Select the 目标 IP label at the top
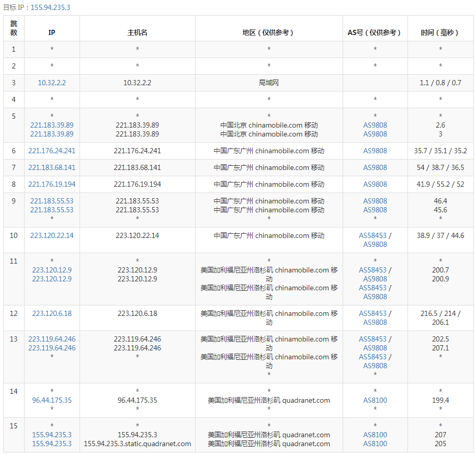This screenshot has height=454, width=476. [14, 7]
